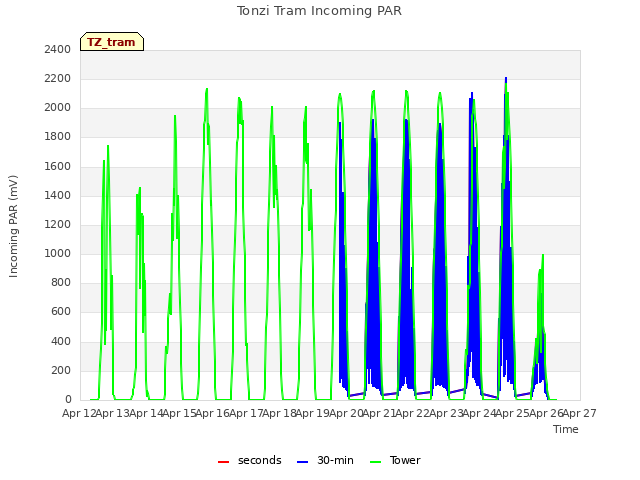Screen dimensions: 640x480
Task: Click the Apr 20 x-axis tick label
Action: (346, 413)
